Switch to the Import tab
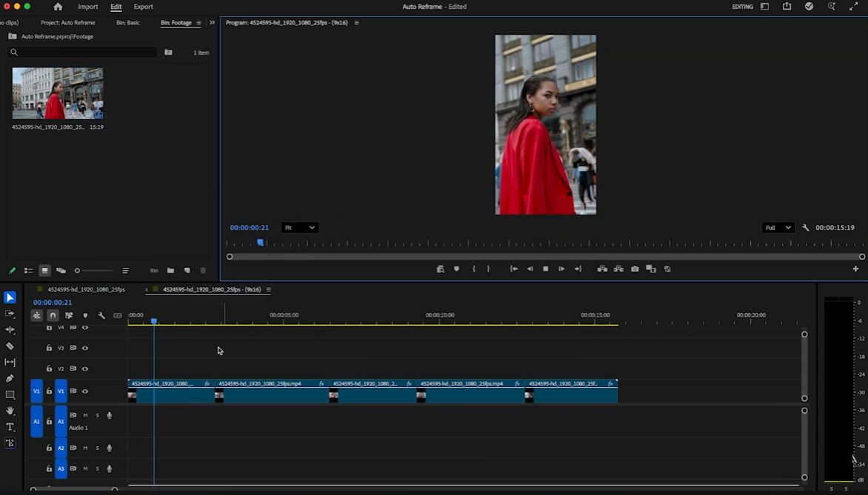Image resolution: width=868 pixels, height=495 pixels. click(x=88, y=7)
